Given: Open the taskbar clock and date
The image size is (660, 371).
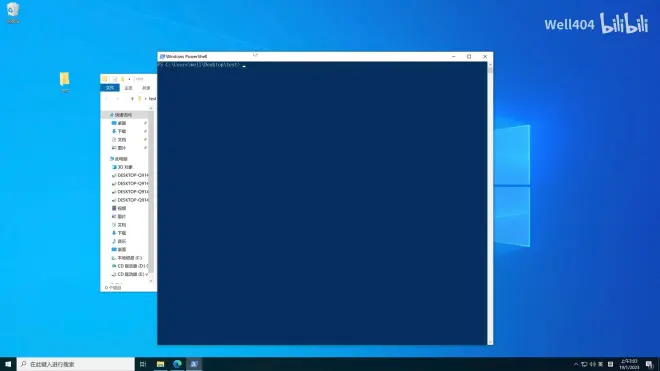Looking at the screenshot, I should coord(629,364).
